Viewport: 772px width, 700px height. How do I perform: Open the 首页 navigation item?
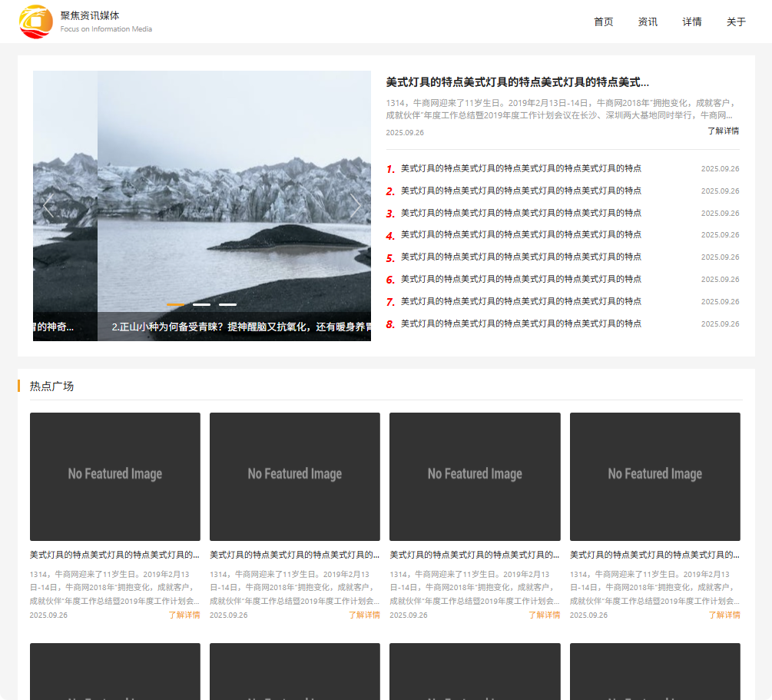point(603,22)
